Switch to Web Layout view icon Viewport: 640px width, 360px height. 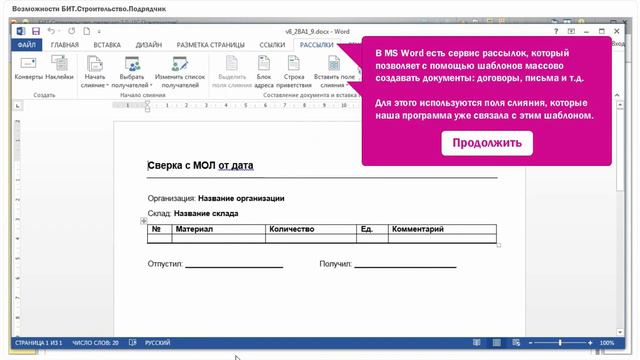pos(516,343)
